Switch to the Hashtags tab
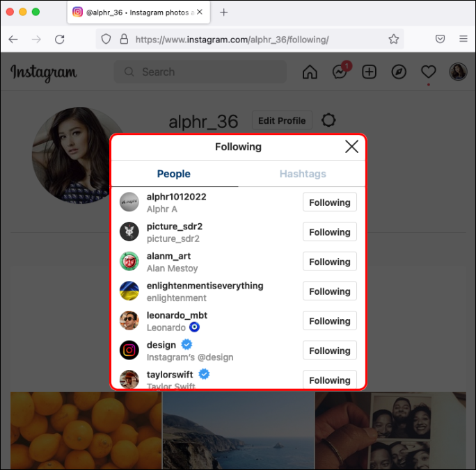 (x=303, y=174)
